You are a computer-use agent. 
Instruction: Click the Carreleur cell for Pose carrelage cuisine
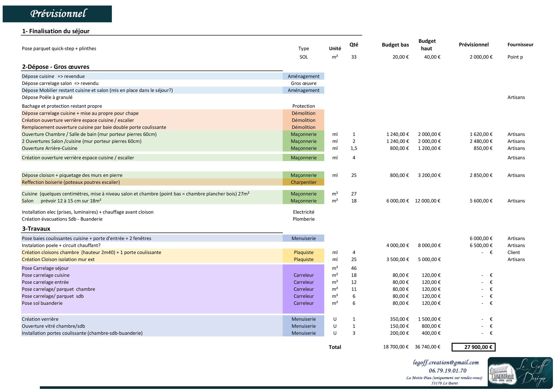[303, 275]
